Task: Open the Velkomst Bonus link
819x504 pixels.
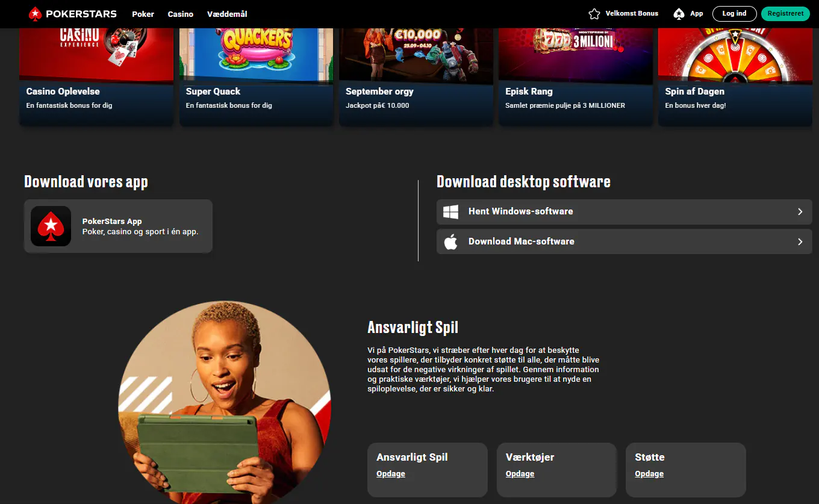Action: coord(632,13)
